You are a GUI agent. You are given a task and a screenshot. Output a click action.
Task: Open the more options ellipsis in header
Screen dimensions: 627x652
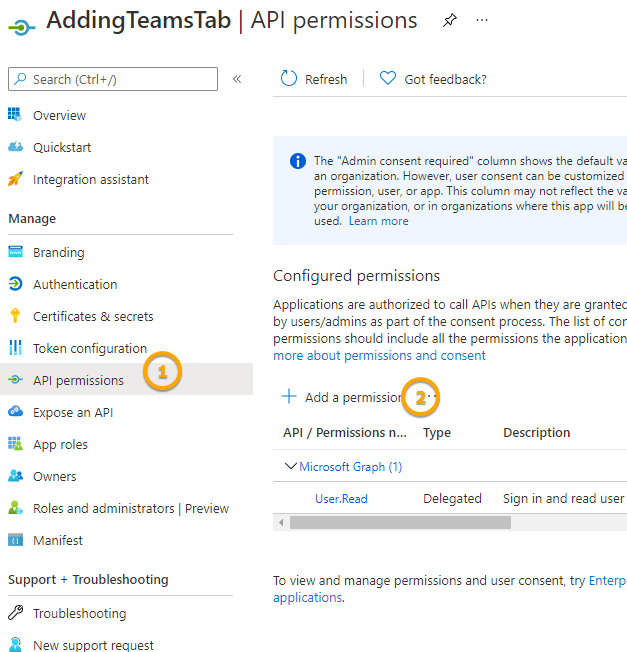[481, 20]
